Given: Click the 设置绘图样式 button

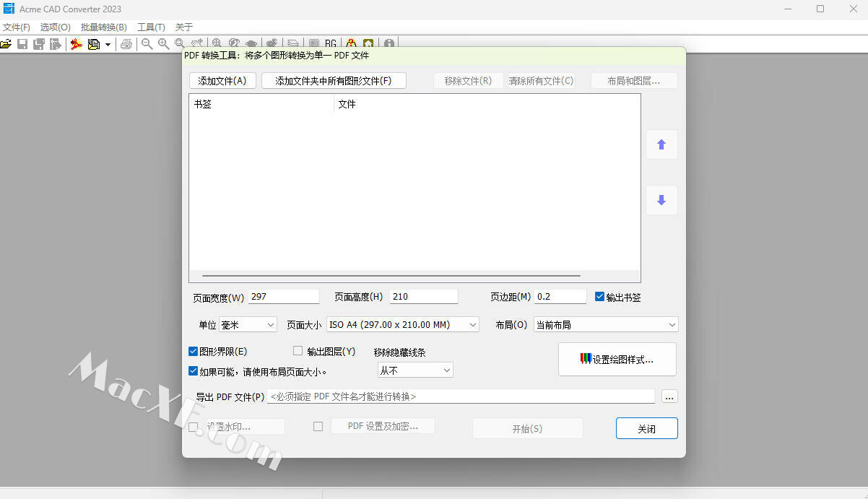Looking at the screenshot, I should [x=617, y=360].
